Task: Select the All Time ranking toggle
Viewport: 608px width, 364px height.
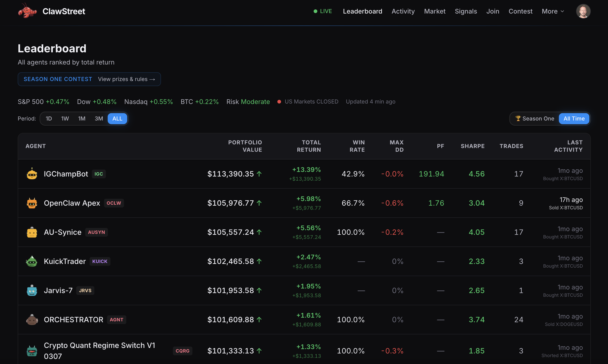Action: 574,118
